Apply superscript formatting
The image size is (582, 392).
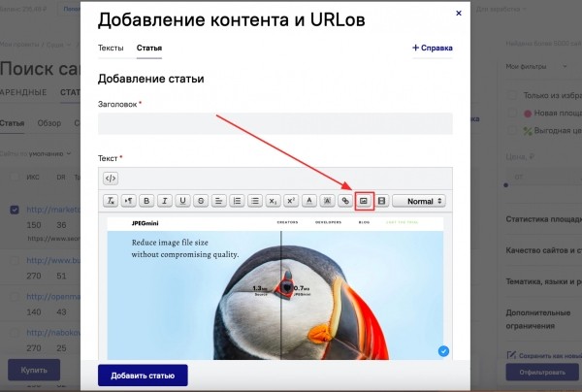click(290, 201)
